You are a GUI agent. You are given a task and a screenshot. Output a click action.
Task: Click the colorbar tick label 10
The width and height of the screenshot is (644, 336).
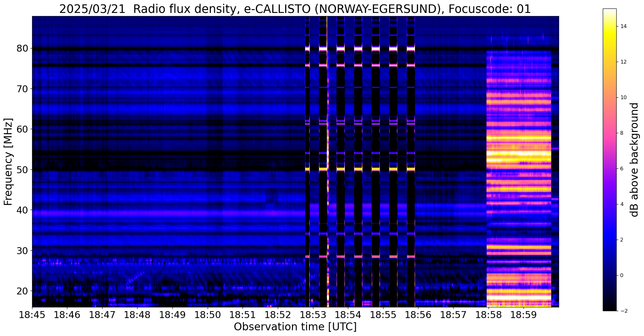click(x=623, y=98)
